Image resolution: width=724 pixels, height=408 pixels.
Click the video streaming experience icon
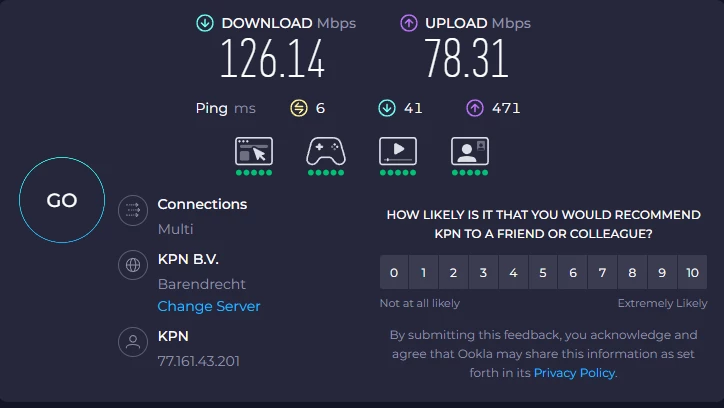point(397,151)
